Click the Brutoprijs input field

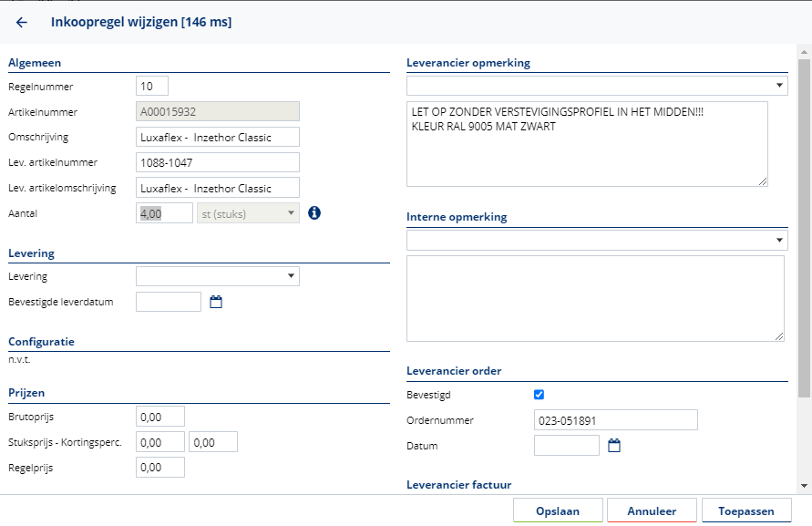160,417
